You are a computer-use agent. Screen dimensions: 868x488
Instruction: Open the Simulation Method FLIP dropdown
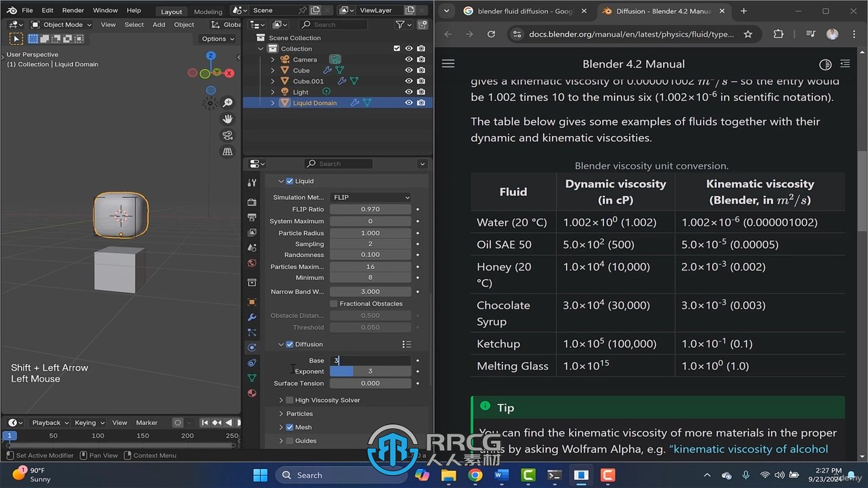click(x=370, y=197)
